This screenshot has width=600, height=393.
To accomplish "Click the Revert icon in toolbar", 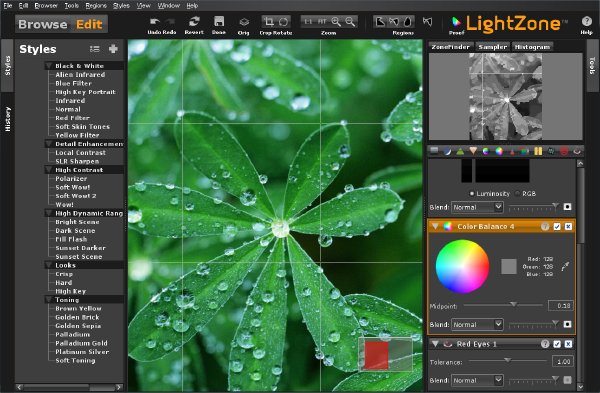I will pos(194,21).
